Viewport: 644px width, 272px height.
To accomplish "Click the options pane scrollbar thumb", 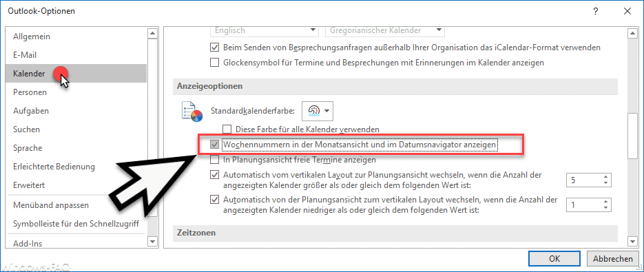I will click(x=632, y=136).
